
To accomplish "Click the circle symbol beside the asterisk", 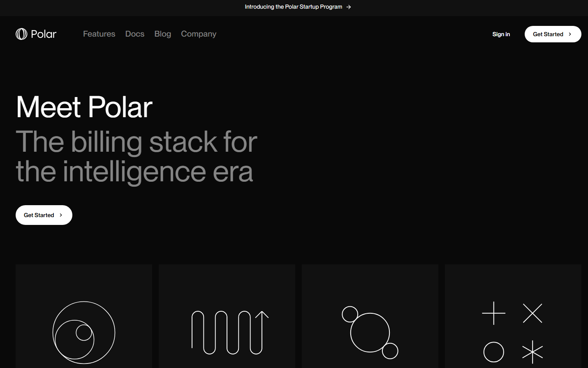I will [x=494, y=352].
